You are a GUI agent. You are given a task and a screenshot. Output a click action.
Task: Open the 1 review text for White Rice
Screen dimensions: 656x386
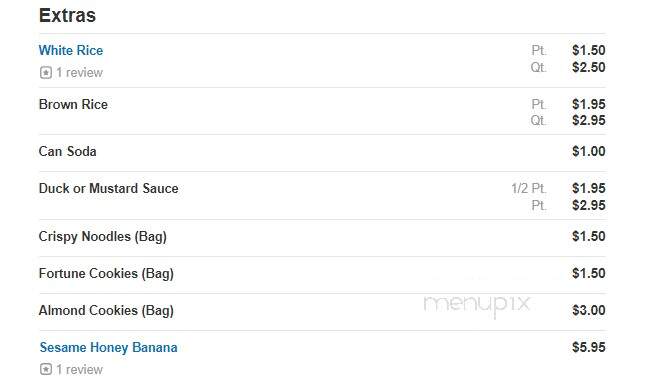click(x=79, y=73)
